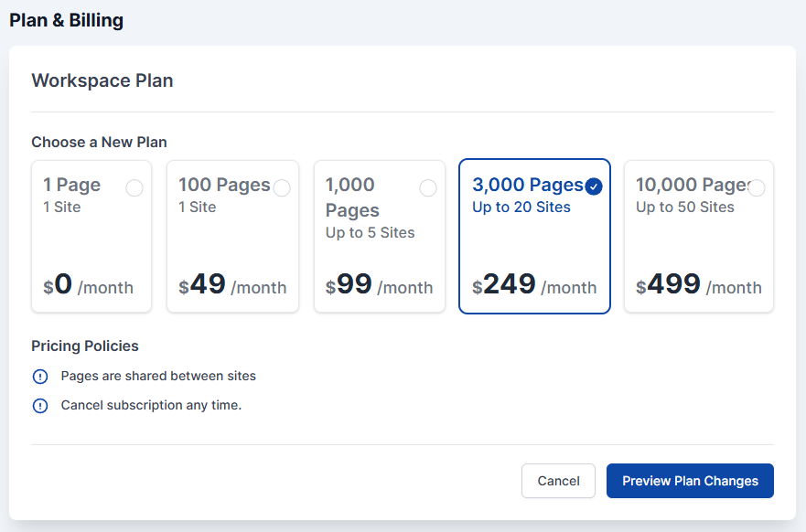Click the 'Up to 50 Sites' label
The width and height of the screenshot is (806, 532).
[x=684, y=207]
